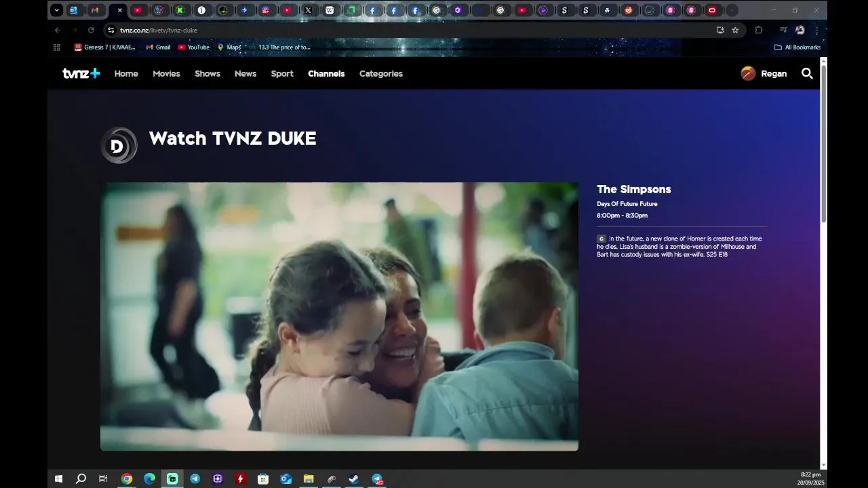Bookmark this page with the star icon
This screenshot has height=488, width=868.
[x=735, y=30]
